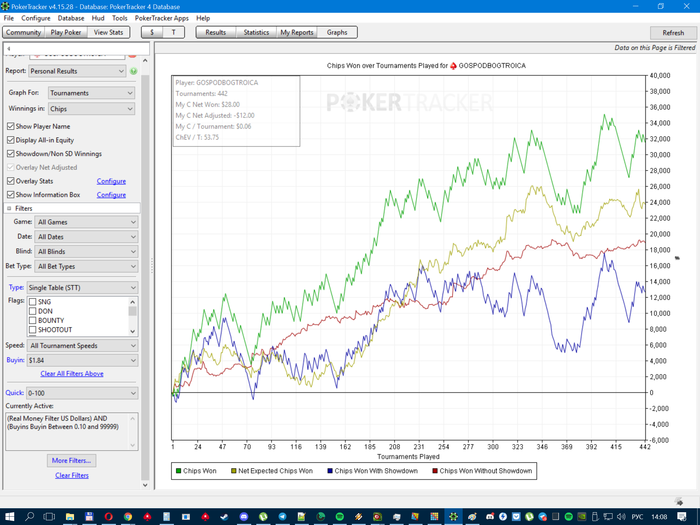Click the collapse arrow above the sidebar panel

[x=8, y=48]
